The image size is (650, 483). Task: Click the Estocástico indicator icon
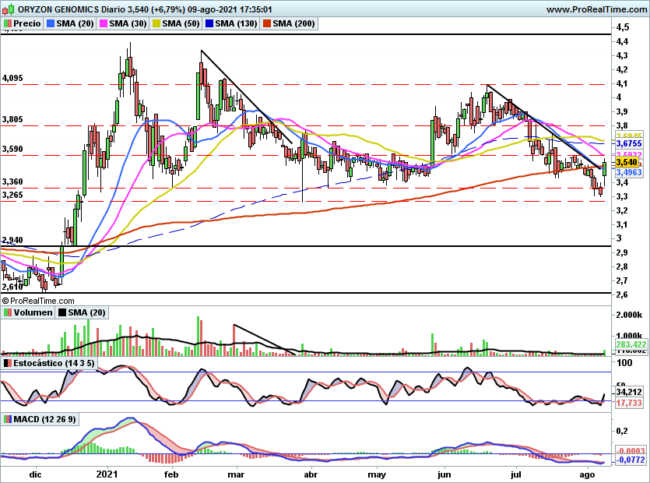pos(8,363)
